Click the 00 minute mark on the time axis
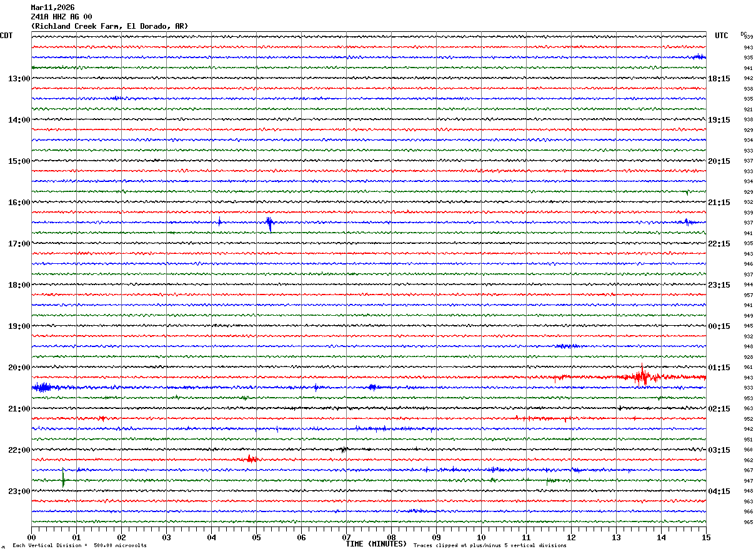This screenshot has width=756, height=554. coord(32,537)
